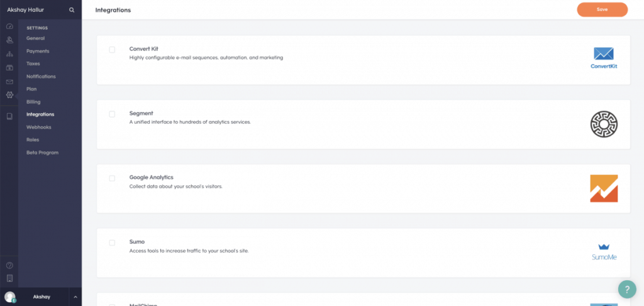Open Webhooks settings

point(38,127)
